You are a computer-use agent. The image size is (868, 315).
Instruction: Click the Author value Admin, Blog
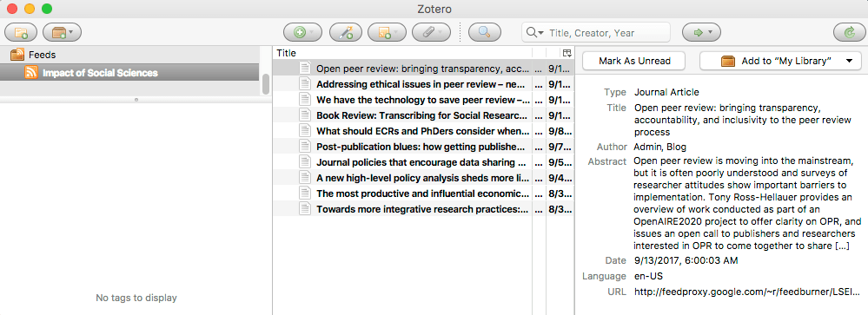point(659,147)
